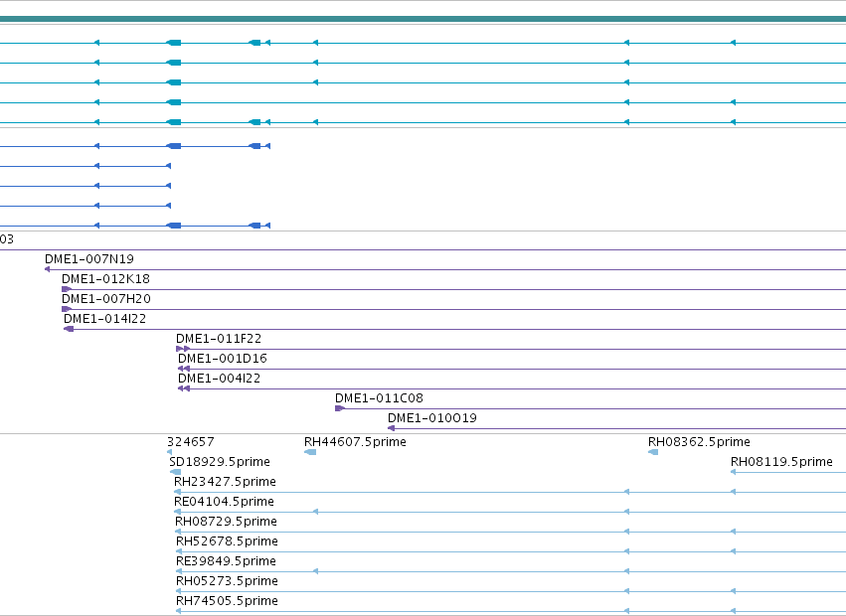
Task: Click the 324657 EST label
Action: (191, 442)
